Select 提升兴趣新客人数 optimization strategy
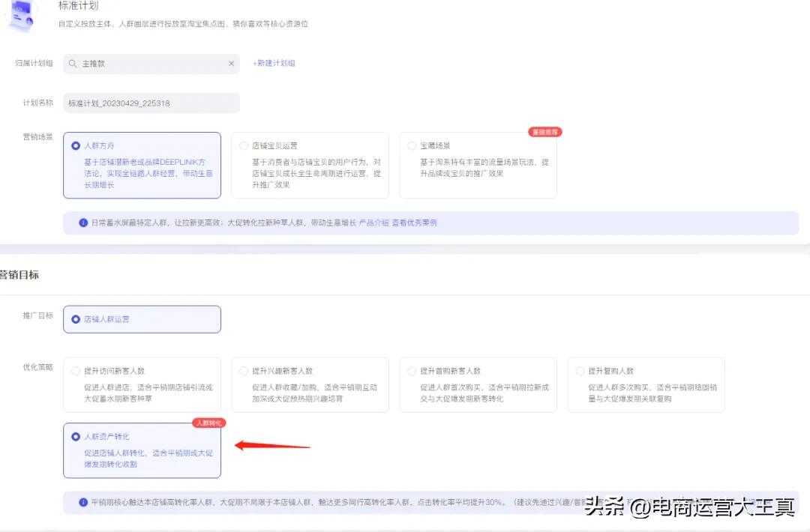 point(244,370)
